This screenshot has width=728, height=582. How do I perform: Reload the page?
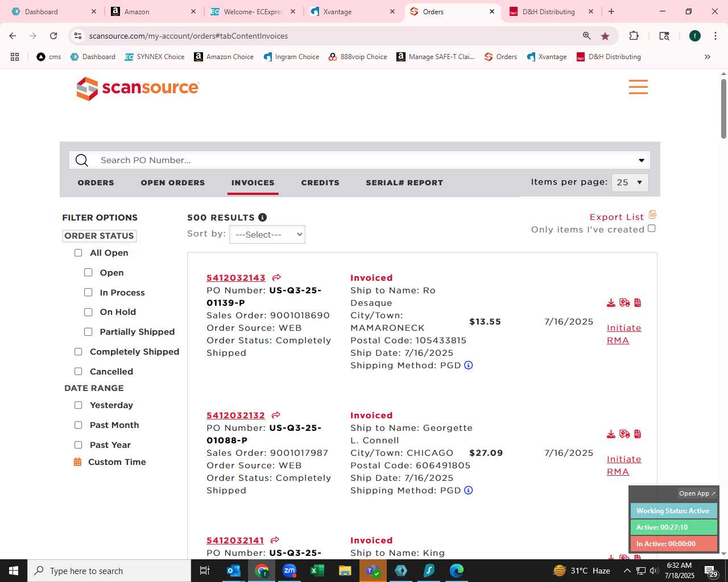pyautogui.click(x=53, y=36)
